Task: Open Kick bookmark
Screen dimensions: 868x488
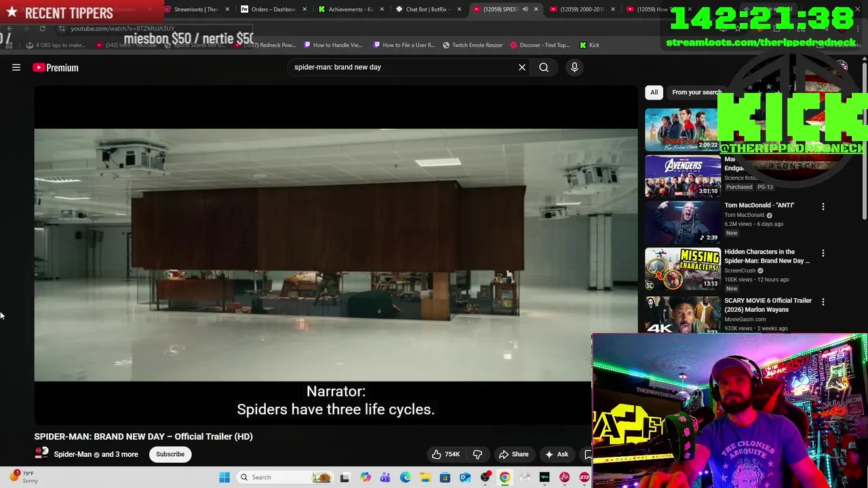Action: tap(589, 45)
